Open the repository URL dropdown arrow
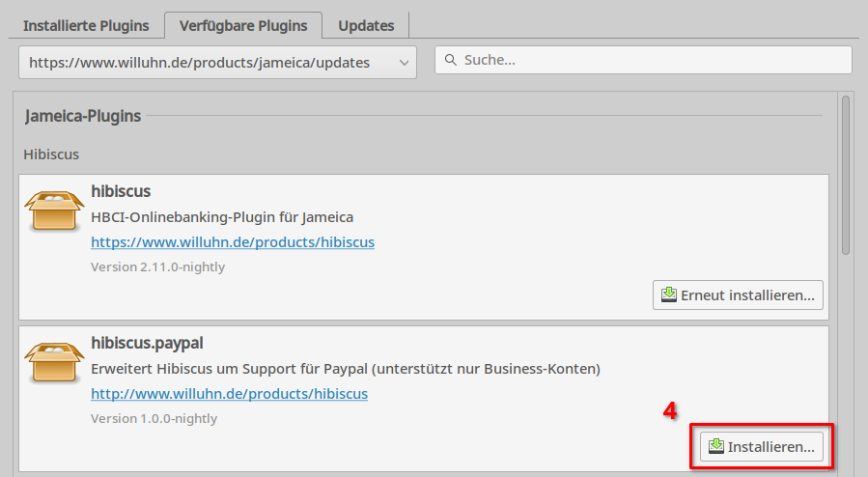The image size is (868, 477). [x=405, y=63]
